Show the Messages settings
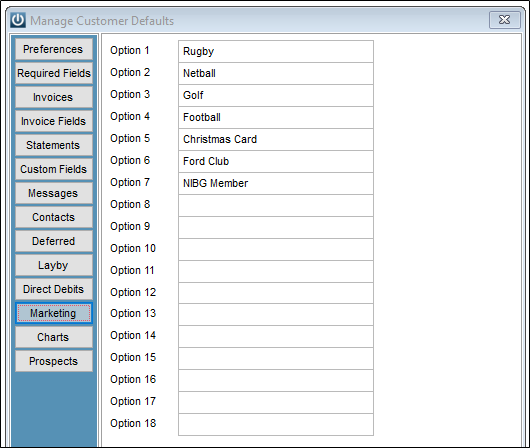The width and height of the screenshot is (530, 448). click(x=54, y=193)
